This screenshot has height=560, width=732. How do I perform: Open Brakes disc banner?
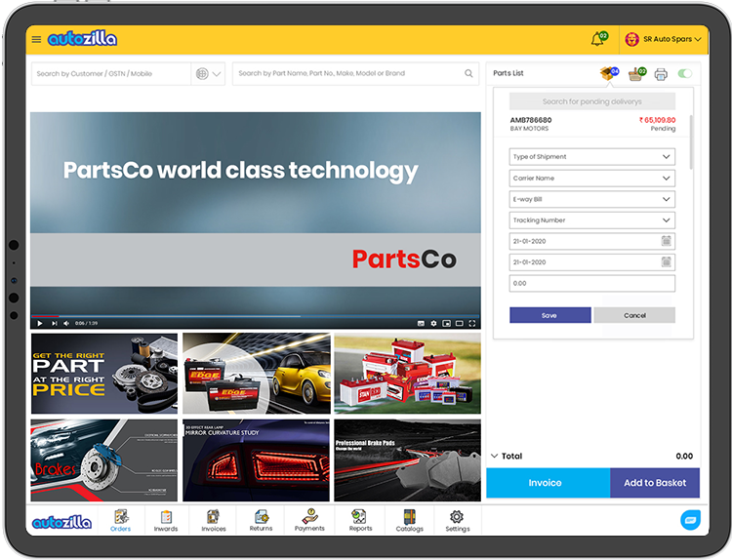coord(104,460)
